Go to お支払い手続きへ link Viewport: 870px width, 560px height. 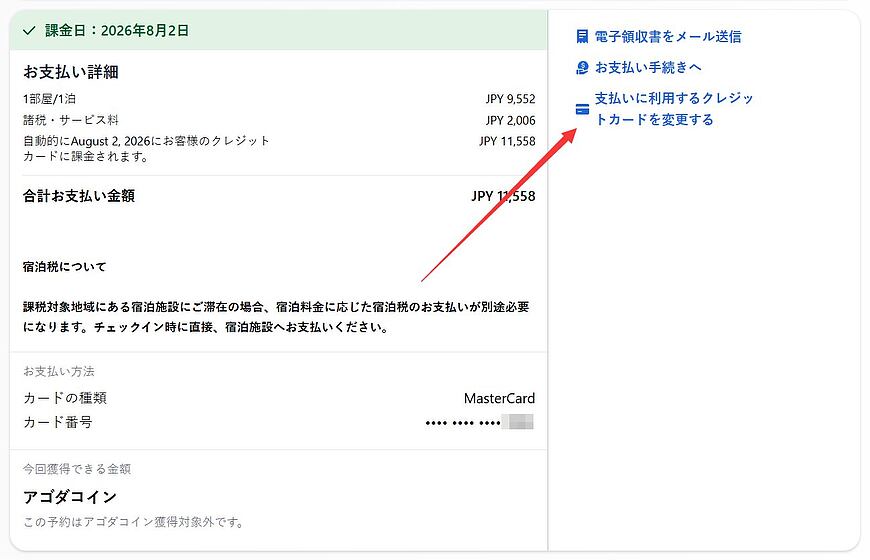pyautogui.click(x=648, y=68)
